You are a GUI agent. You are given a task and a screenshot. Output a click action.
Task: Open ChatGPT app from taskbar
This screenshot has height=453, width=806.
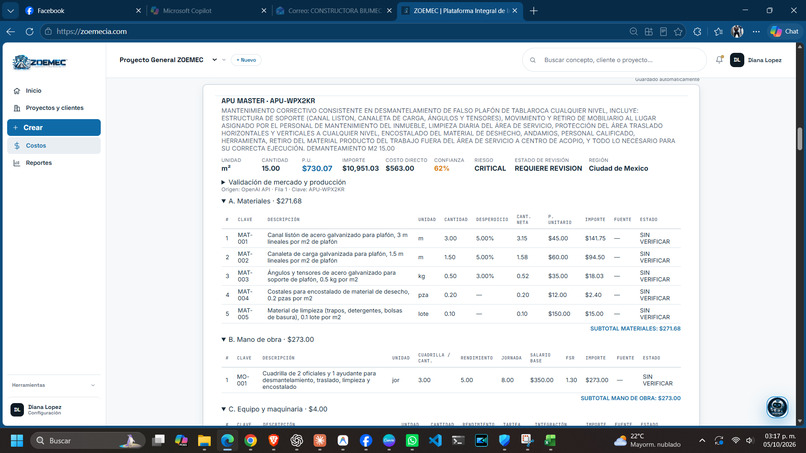[297, 441]
